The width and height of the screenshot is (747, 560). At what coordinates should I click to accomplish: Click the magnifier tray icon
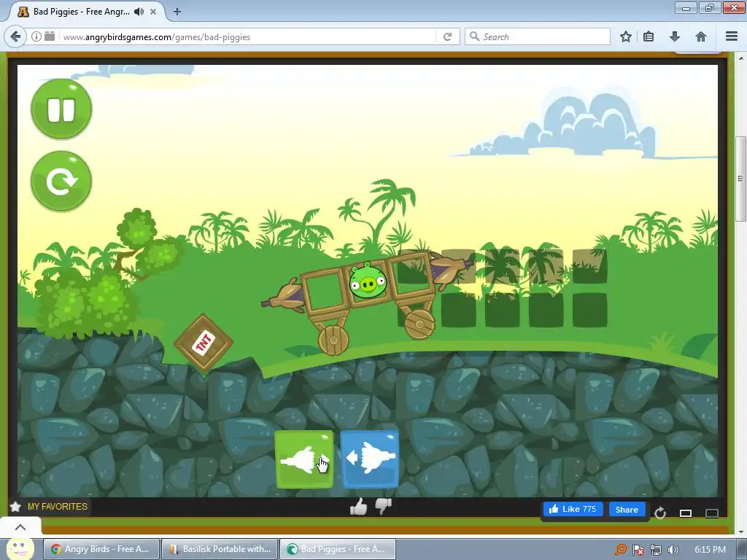[620, 550]
